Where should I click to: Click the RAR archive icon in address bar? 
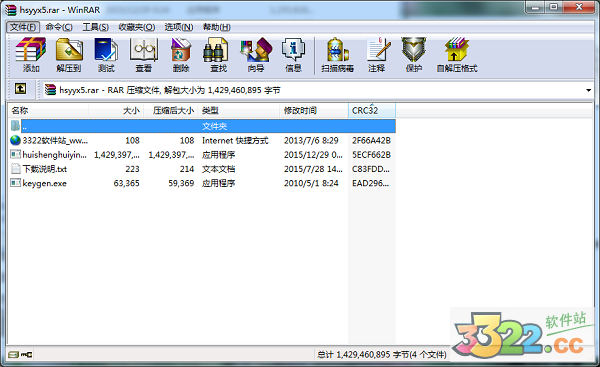click(51, 90)
